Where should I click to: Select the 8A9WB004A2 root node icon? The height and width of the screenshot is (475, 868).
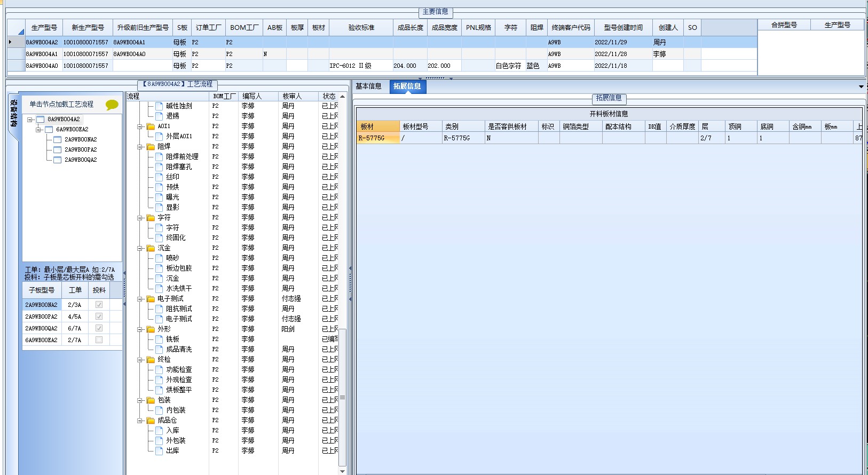coord(41,119)
